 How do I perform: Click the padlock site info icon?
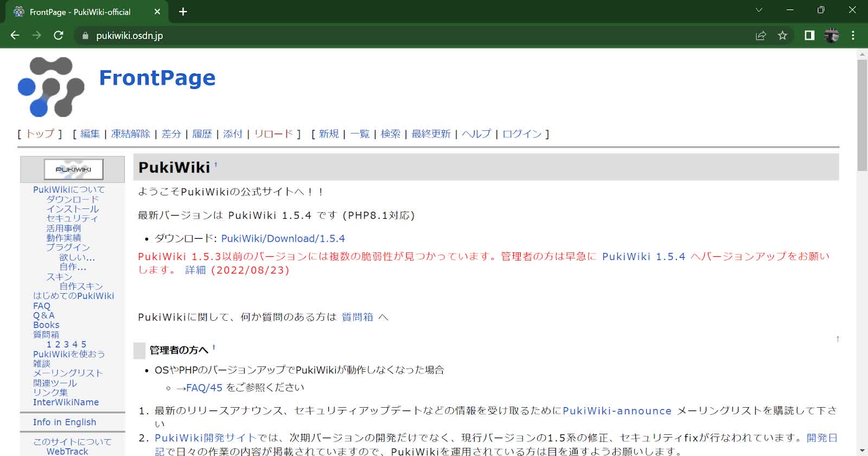(x=85, y=36)
